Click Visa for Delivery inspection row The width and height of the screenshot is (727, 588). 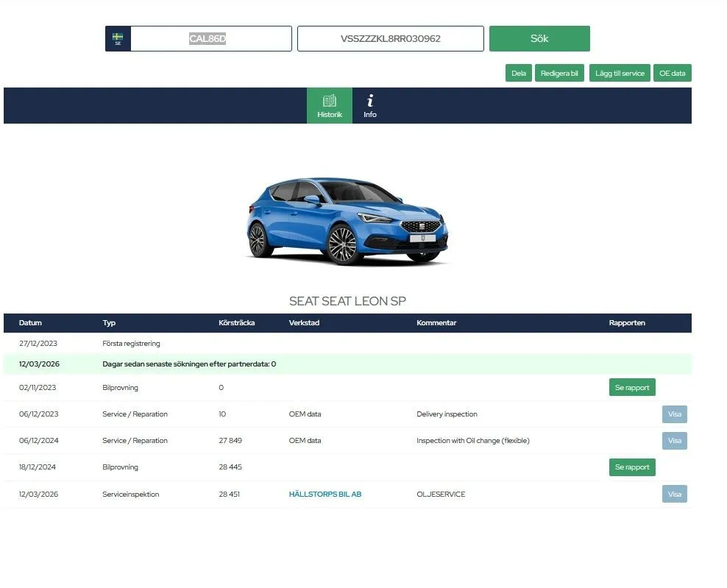point(675,414)
